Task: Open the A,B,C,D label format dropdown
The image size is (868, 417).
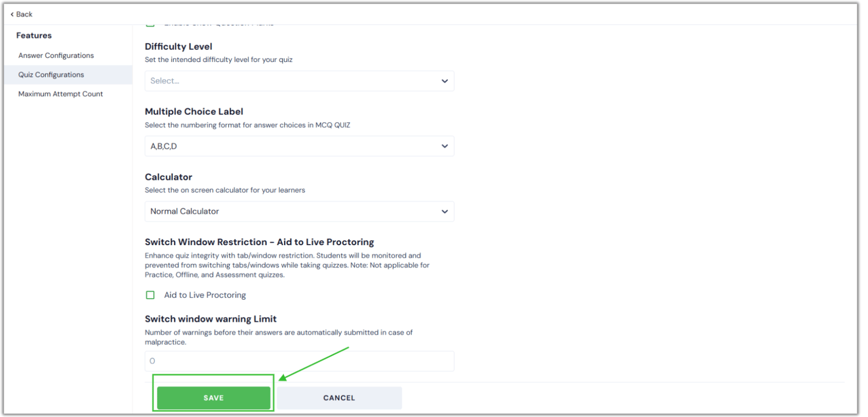Action: [293, 146]
